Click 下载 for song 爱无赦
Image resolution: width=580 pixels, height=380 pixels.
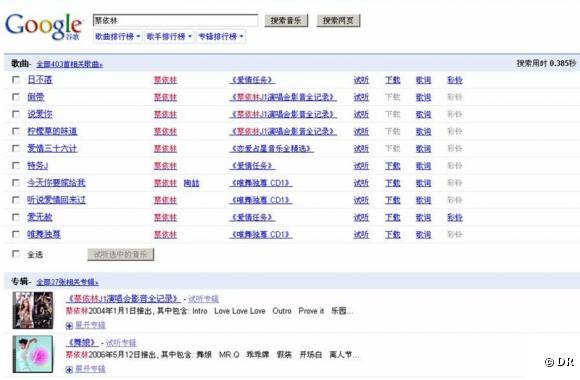(392, 218)
